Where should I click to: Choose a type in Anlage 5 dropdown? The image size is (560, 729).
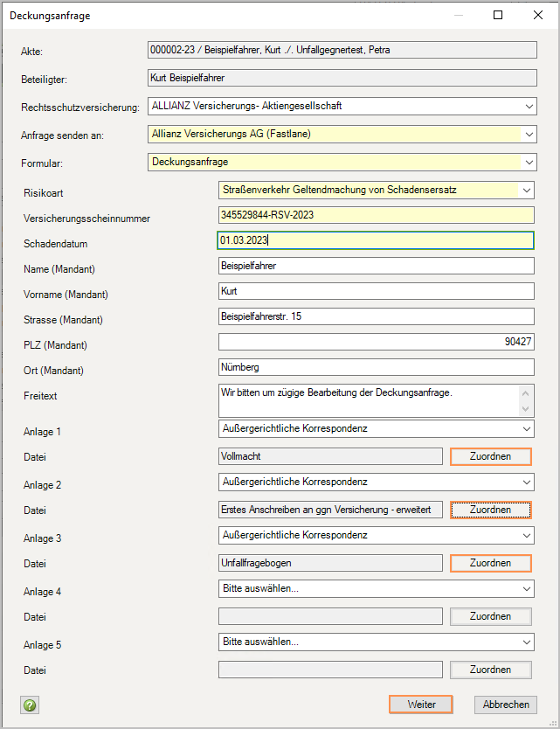[x=376, y=642]
